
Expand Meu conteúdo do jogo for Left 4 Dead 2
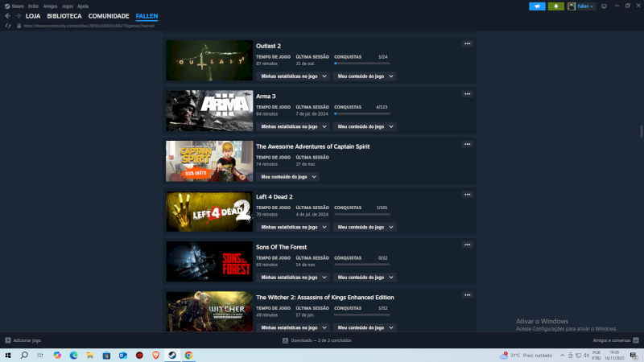pyautogui.click(x=365, y=227)
